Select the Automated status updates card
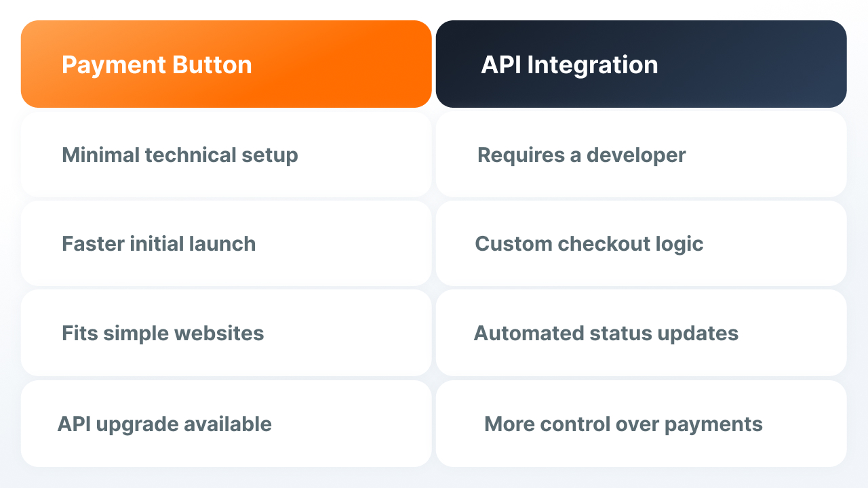 [642, 333]
